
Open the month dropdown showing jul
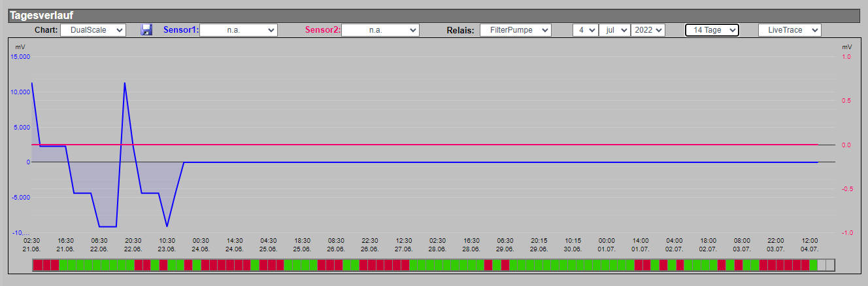click(614, 30)
